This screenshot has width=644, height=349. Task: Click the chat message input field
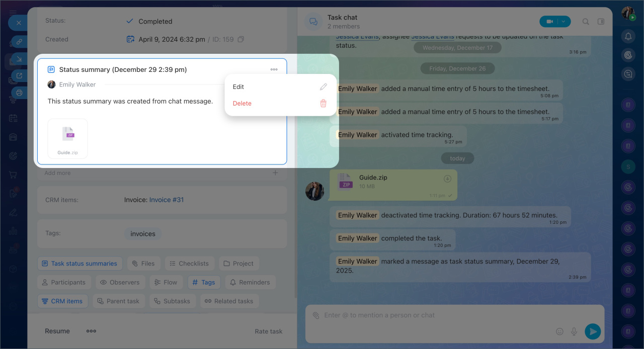pos(433,315)
